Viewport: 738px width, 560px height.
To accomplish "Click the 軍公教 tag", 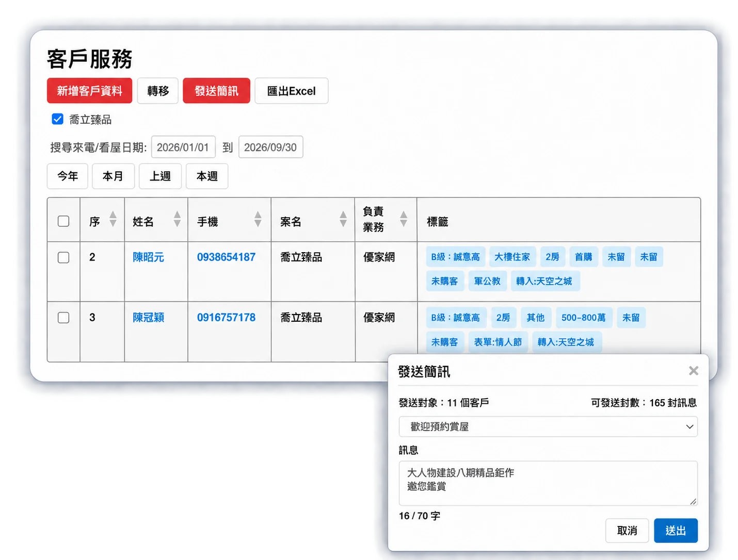I will tap(488, 281).
